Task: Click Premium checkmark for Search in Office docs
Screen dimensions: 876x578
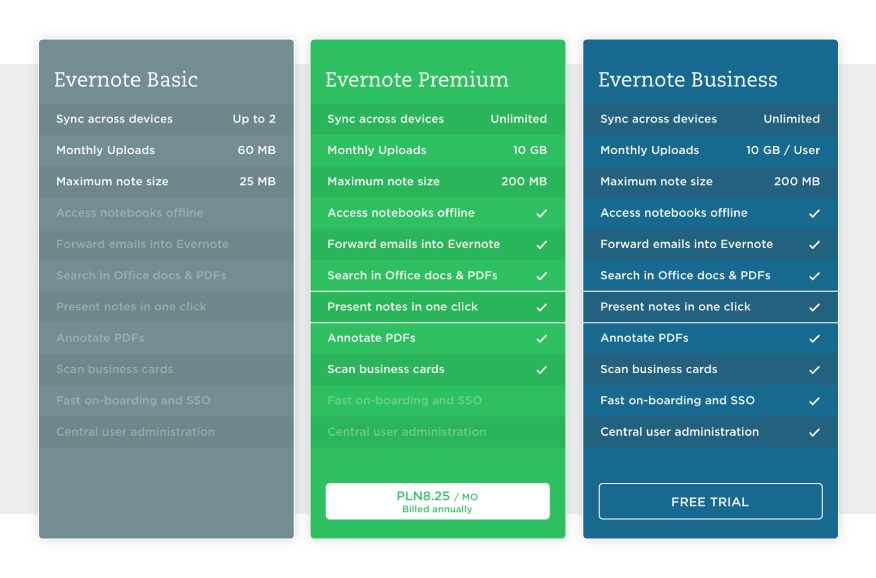Action: pos(541,276)
